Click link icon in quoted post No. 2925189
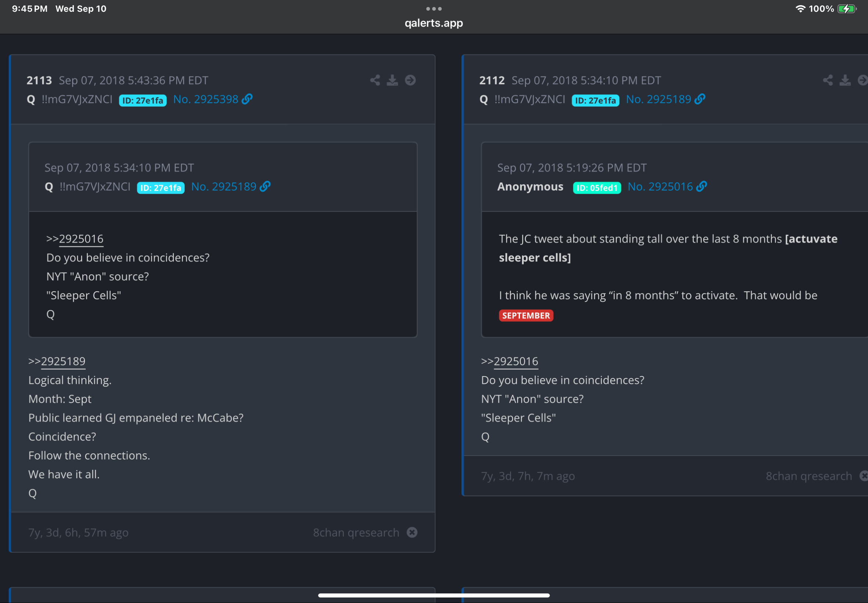The height and width of the screenshot is (603, 868). 265,186
